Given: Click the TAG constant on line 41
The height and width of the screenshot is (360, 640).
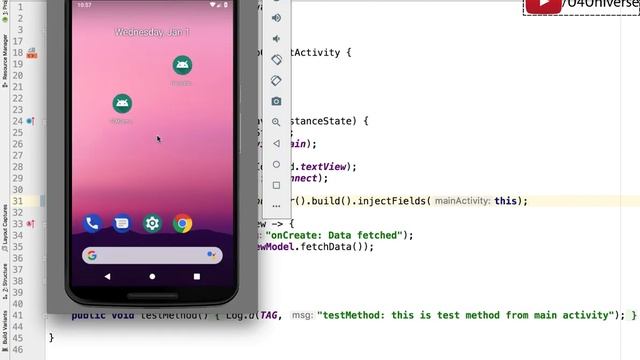Looking at the screenshot, I should pos(268,315).
